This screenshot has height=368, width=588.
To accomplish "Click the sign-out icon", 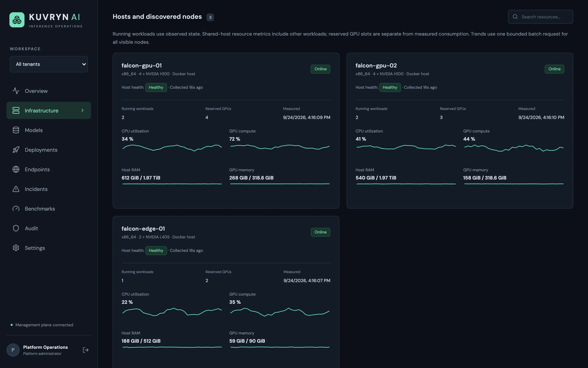I will 86,350.
